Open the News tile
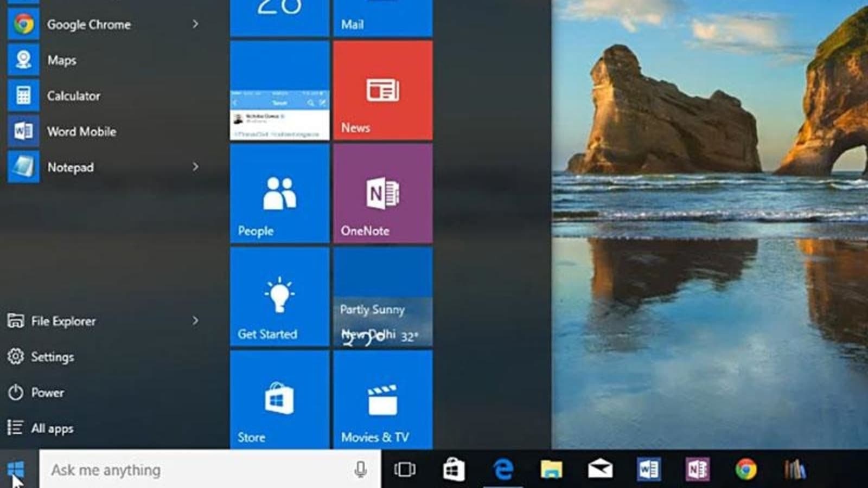The image size is (868, 488). [x=383, y=91]
